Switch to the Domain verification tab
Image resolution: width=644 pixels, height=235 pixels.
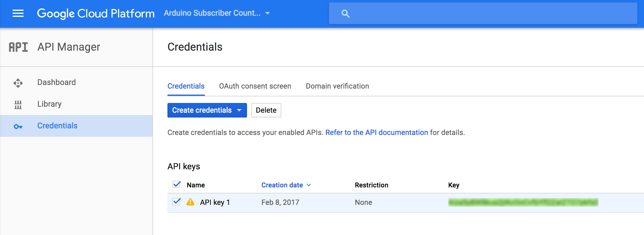(337, 86)
